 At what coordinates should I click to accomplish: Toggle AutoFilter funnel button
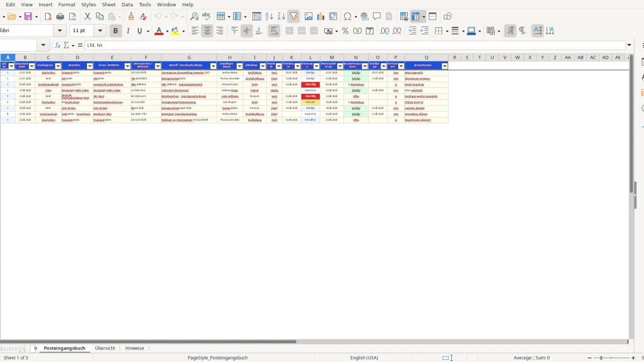tap(294, 17)
